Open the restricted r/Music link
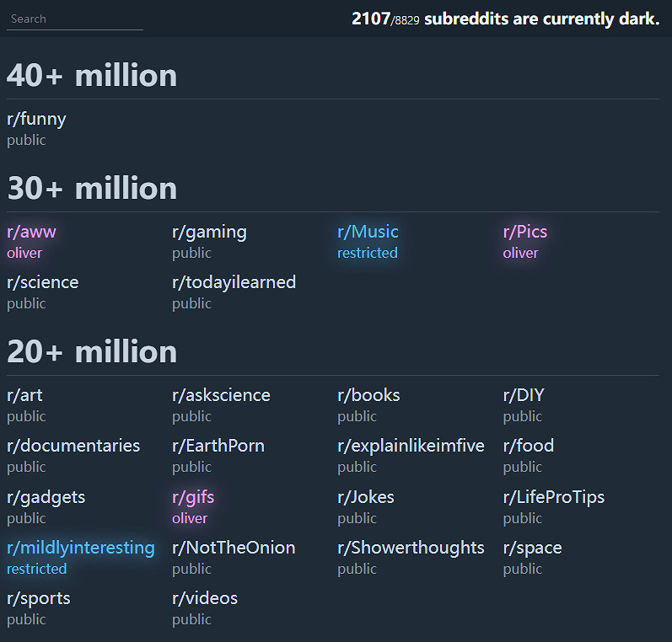672x642 pixels. click(x=368, y=232)
